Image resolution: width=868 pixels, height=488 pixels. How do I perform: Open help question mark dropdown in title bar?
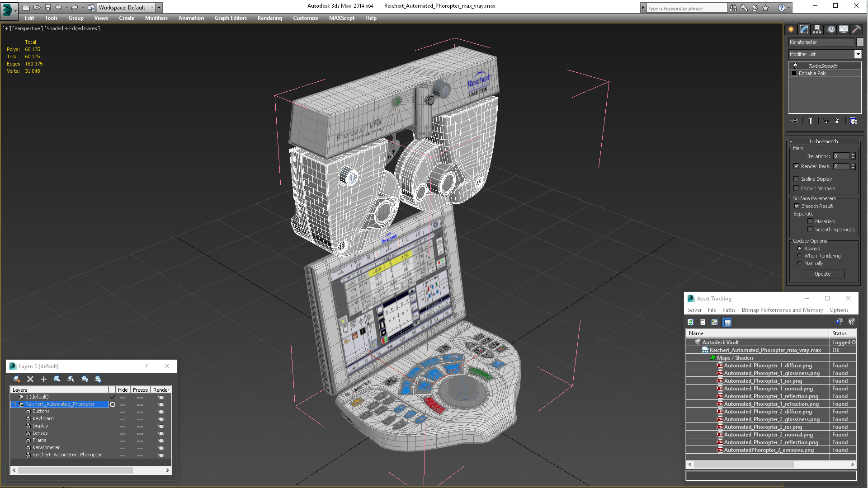(789, 8)
